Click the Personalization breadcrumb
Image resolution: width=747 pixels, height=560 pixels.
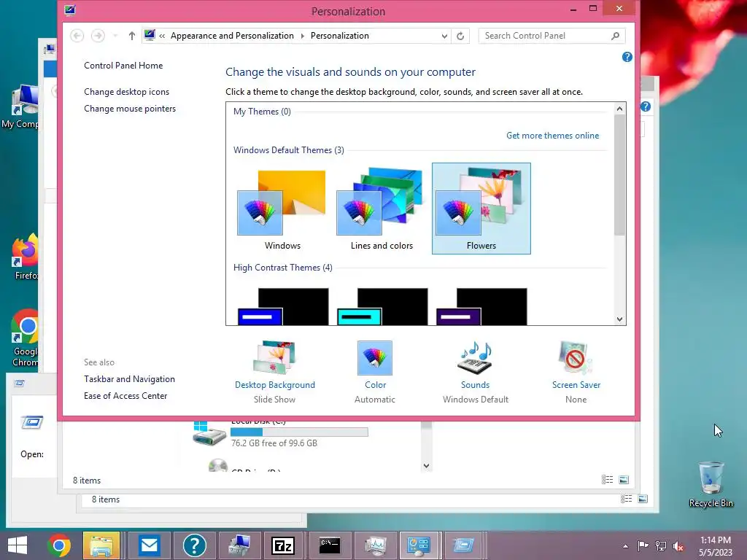(340, 36)
